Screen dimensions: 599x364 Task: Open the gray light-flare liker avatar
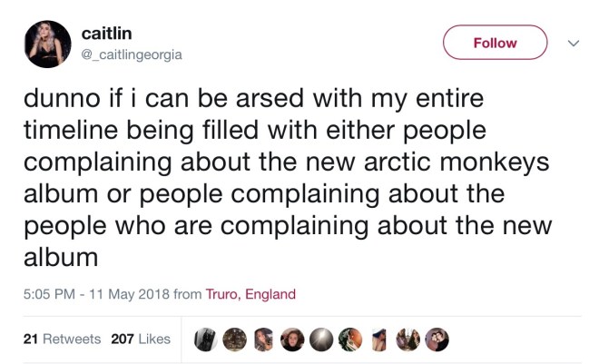click(x=320, y=339)
